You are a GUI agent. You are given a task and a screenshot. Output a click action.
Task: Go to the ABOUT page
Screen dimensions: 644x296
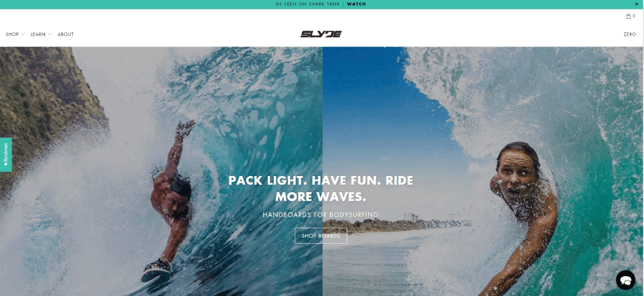pyautogui.click(x=65, y=34)
